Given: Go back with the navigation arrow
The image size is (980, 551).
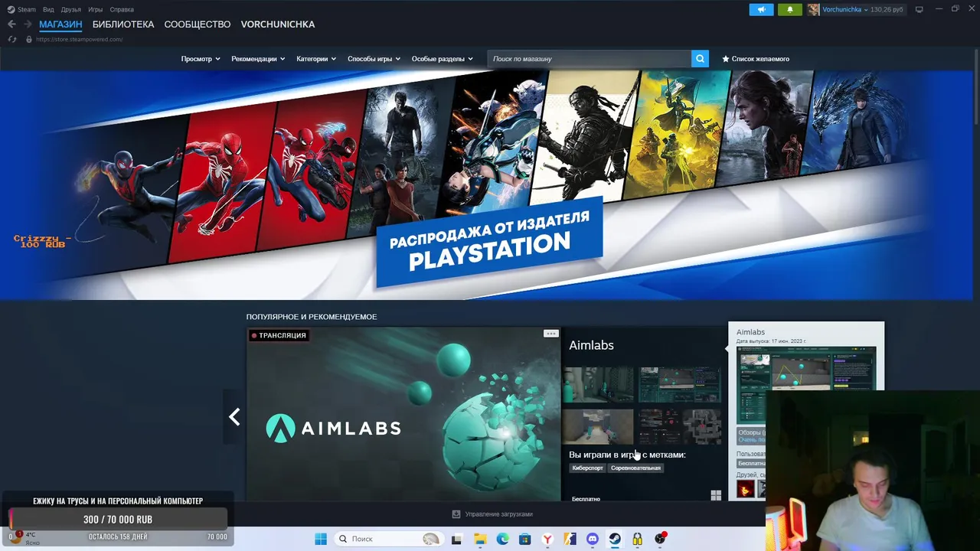Looking at the screenshot, I should 11,24.
